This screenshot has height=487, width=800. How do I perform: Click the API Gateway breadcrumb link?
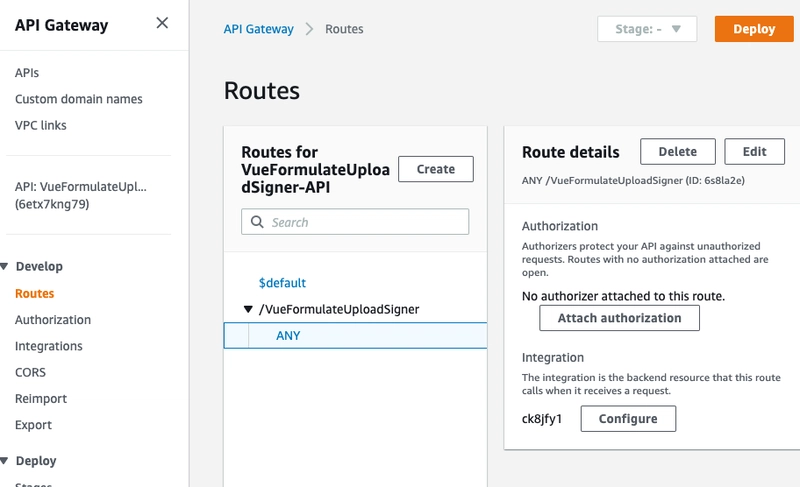coord(259,29)
